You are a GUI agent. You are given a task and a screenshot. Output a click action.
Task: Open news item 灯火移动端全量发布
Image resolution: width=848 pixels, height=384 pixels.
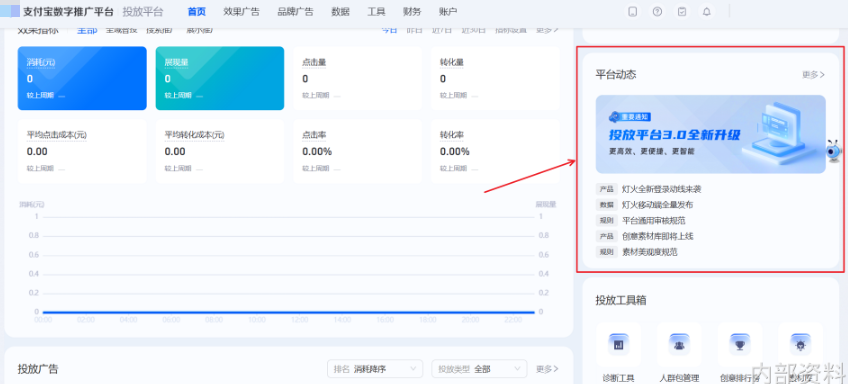click(x=658, y=205)
